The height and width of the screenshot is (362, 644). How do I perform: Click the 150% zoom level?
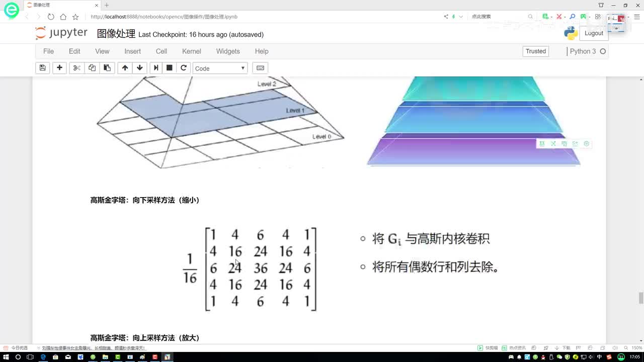click(636, 348)
